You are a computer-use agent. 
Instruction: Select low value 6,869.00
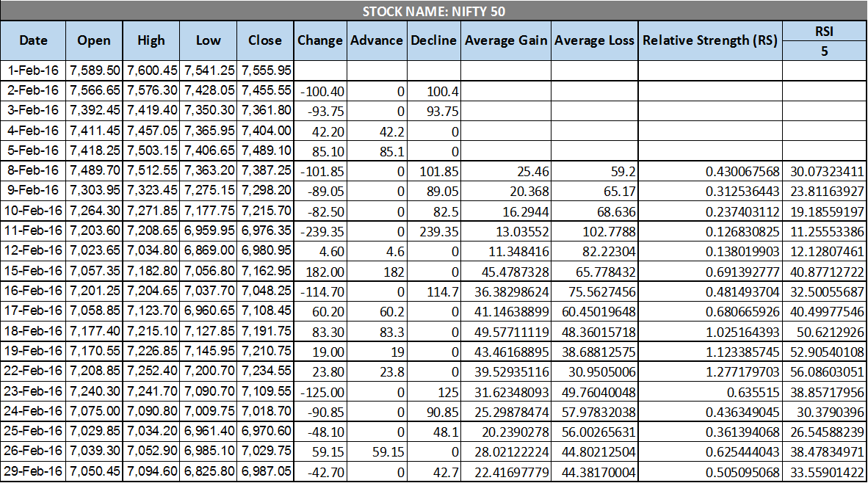pos(208,251)
